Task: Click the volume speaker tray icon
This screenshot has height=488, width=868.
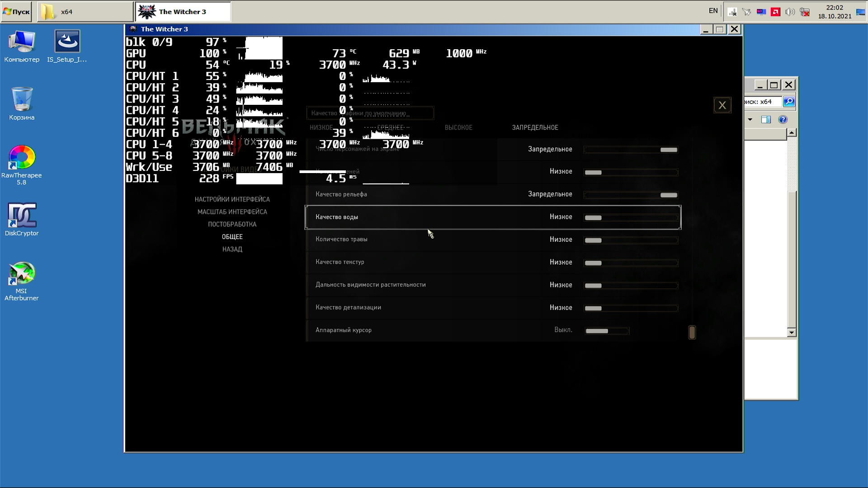Action: [x=790, y=12]
